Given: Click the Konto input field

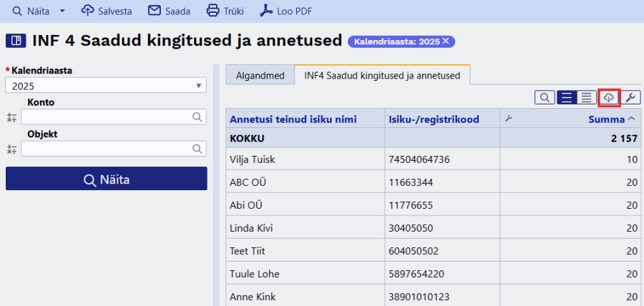Looking at the screenshot, I should point(107,117).
